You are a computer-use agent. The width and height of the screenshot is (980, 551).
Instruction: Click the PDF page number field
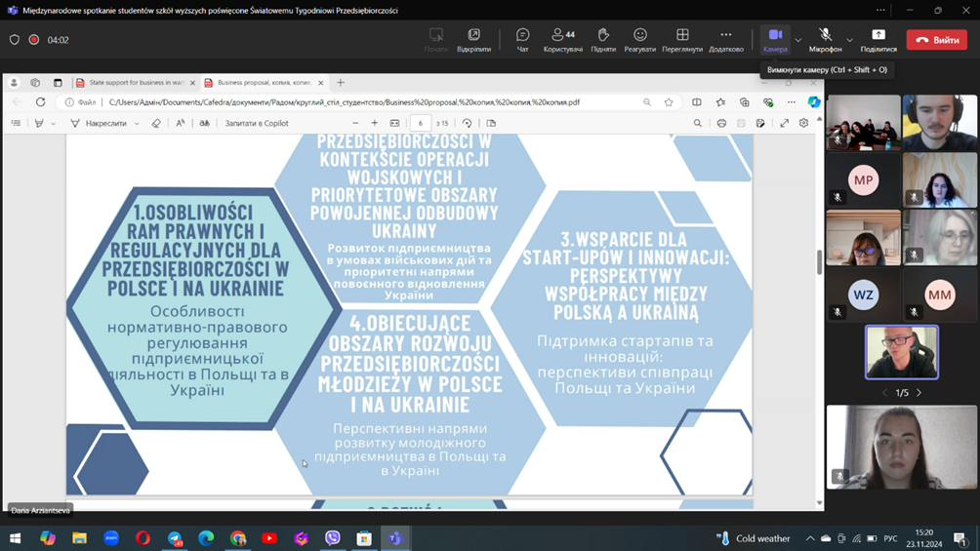(421, 124)
